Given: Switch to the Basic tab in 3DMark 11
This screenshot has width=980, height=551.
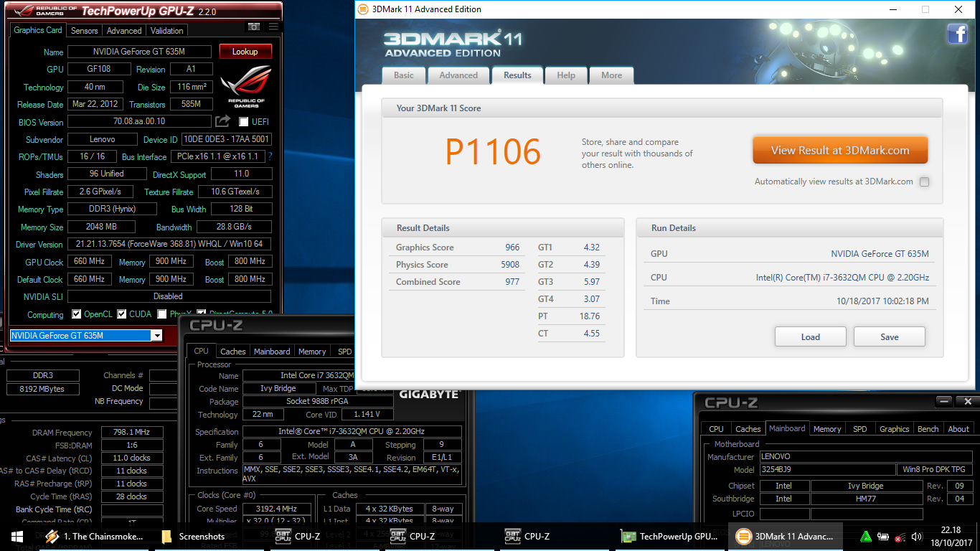Looking at the screenshot, I should [404, 75].
